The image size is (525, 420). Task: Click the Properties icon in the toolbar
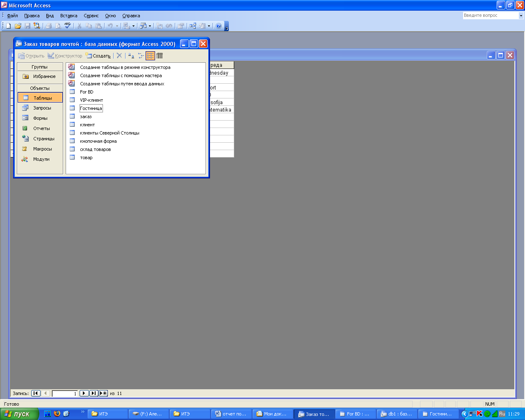click(x=180, y=26)
